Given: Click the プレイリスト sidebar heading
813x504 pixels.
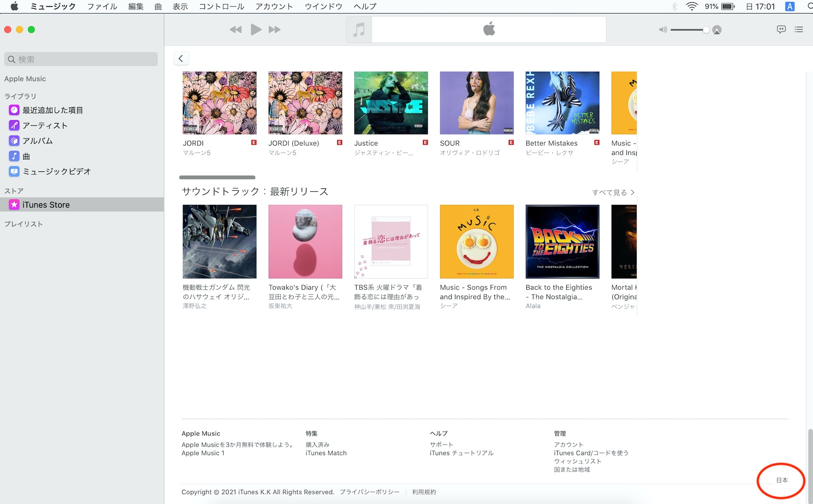Looking at the screenshot, I should [23, 224].
